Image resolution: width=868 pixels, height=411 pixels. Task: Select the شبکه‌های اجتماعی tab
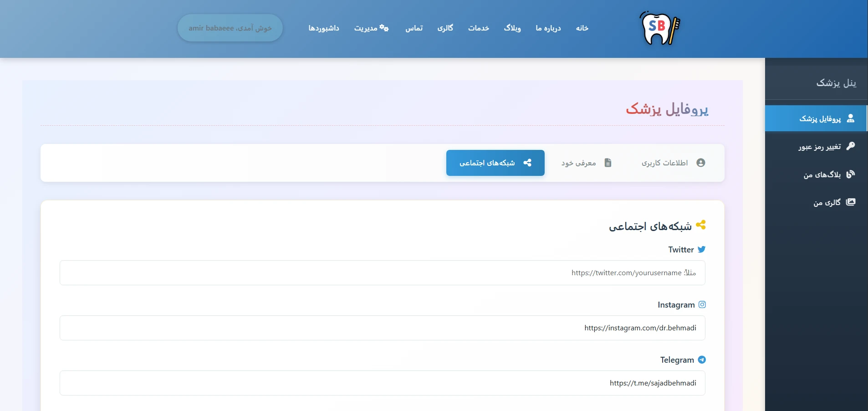point(495,163)
